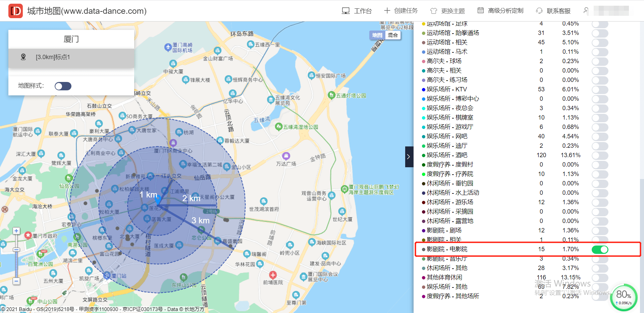Click the plus icon for 创建任务
This screenshot has height=313, width=644.
[387, 11]
